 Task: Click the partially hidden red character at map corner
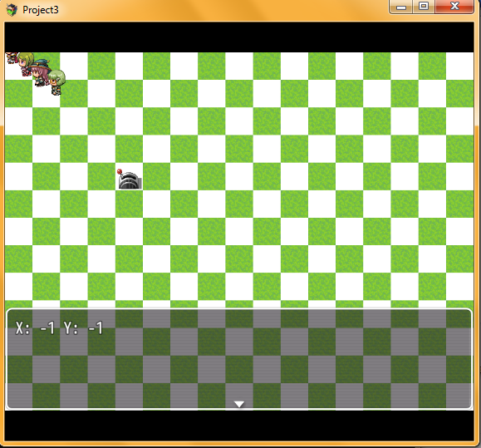(11, 58)
